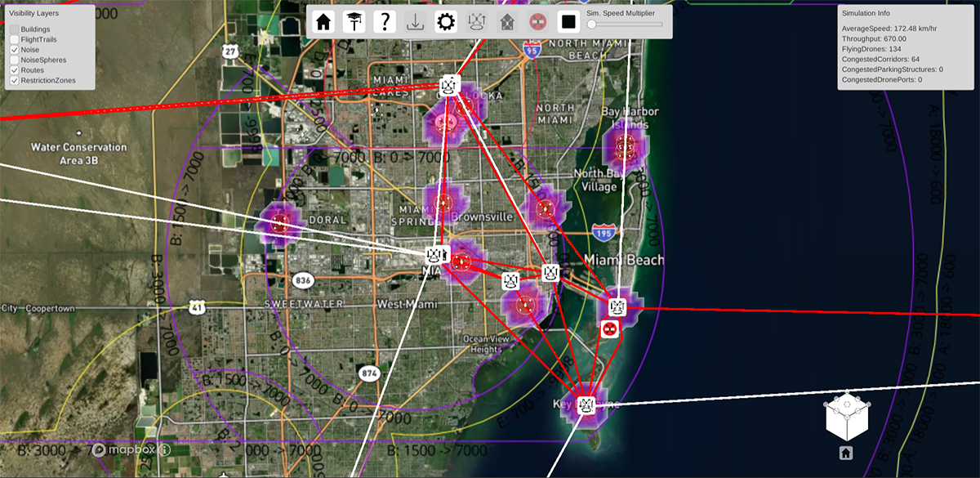Viewport: 980px width, 478px height.
Task: Uncheck the Noise layer checkbox
Action: click(x=15, y=50)
